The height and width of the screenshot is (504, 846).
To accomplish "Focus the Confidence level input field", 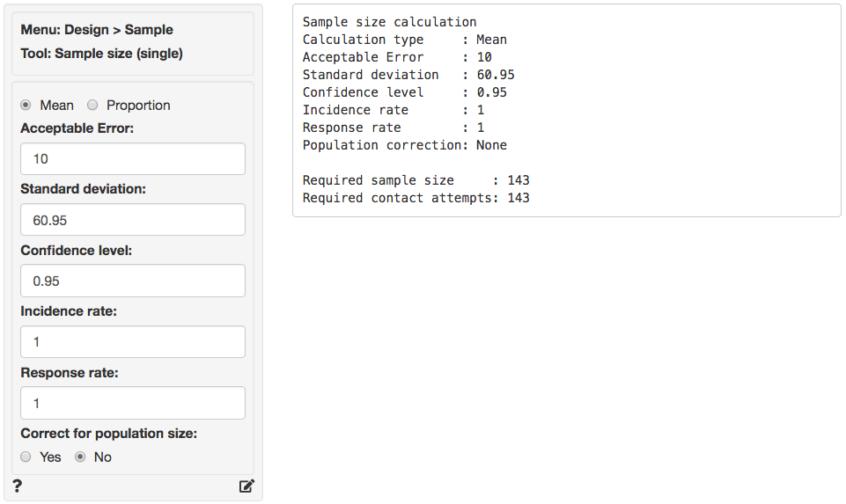I will pyautogui.click(x=133, y=281).
